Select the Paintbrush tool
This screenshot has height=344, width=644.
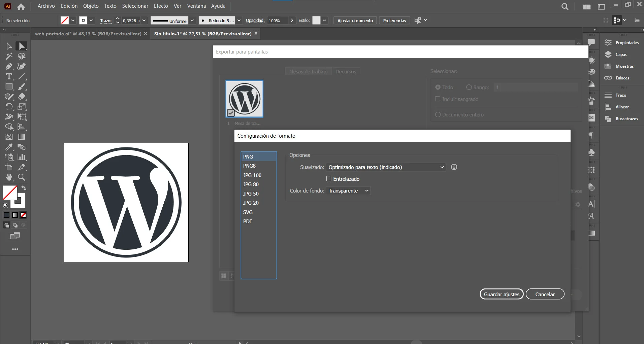click(22, 87)
